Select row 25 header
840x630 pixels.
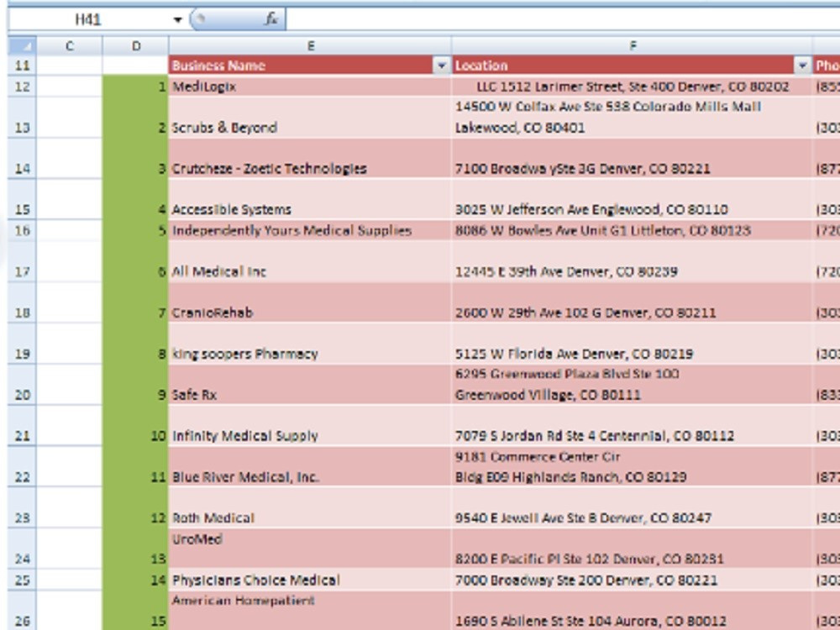coord(22,580)
